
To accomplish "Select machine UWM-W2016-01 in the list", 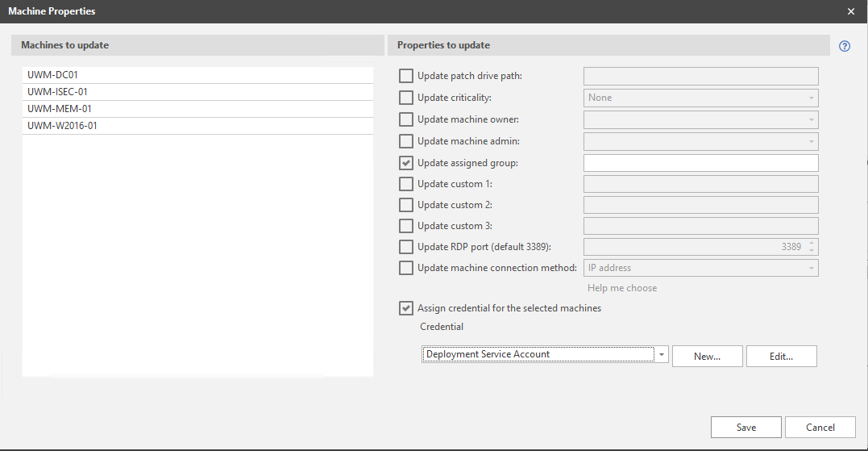I will click(x=197, y=126).
